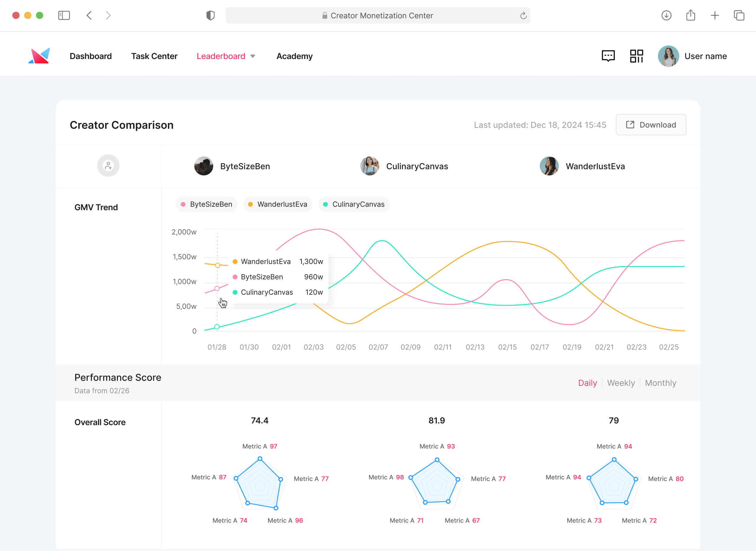
Task: Toggle CulinaryCanvas legend series
Action: point(354,204)
